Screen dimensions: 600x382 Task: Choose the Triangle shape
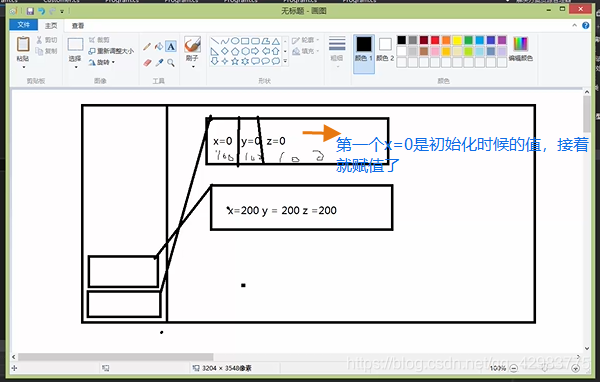point(276,41)
